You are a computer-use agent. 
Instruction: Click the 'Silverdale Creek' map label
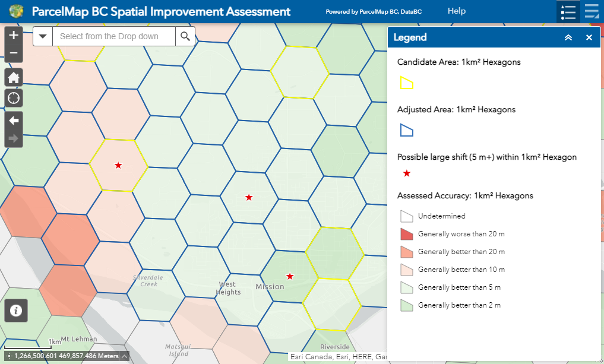coord(148,281)
